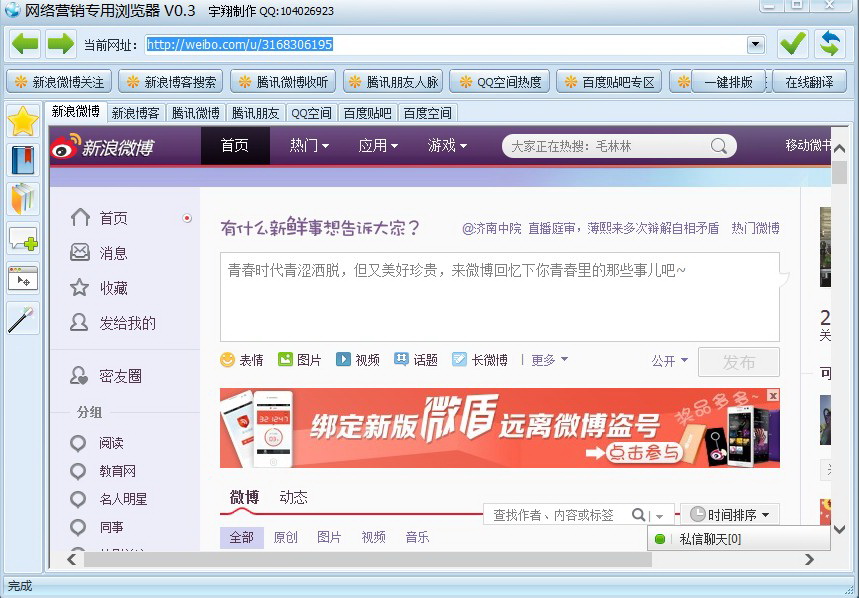Click the magic wand sidebar icon
Viewport: 859px width, 598px height.
click(23, 319)
